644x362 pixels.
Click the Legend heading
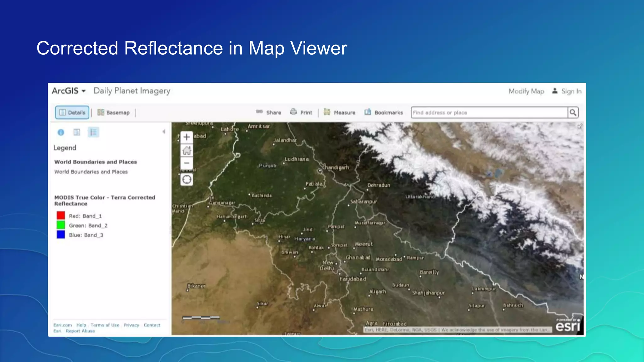65,148
